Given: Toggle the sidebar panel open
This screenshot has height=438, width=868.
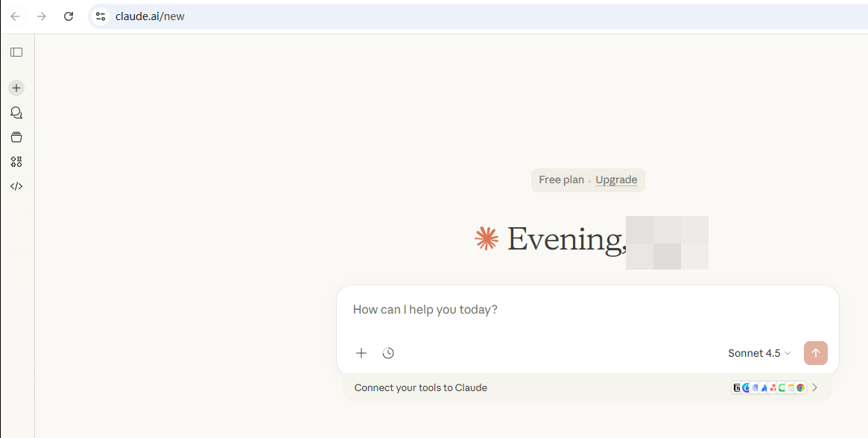Looking at the screenshot, I should (x=16, y=52).
